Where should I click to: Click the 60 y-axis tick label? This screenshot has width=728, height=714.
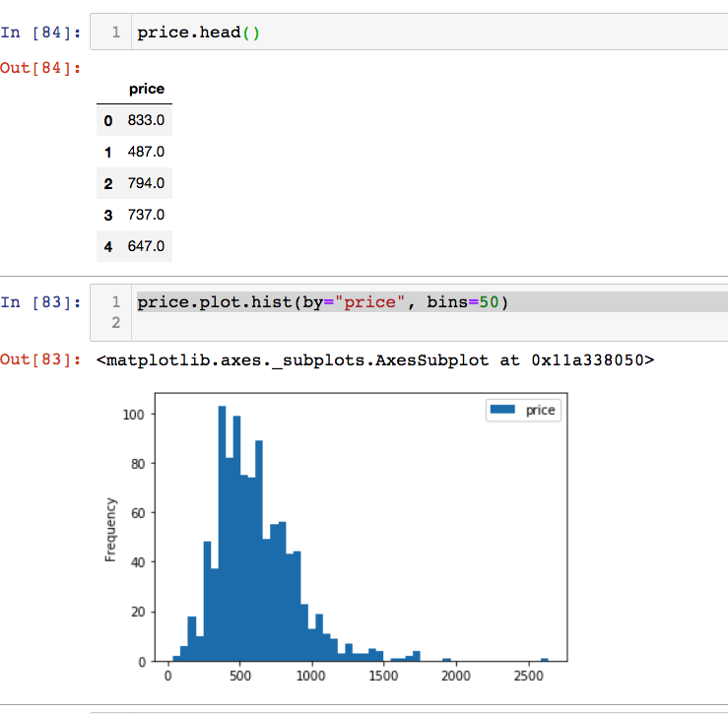[138, 513]
